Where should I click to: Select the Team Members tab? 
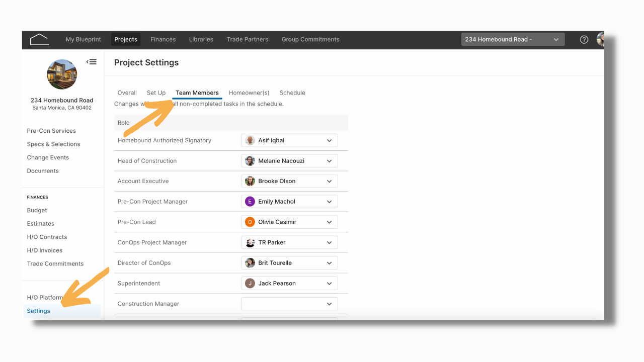pos(197,93)
